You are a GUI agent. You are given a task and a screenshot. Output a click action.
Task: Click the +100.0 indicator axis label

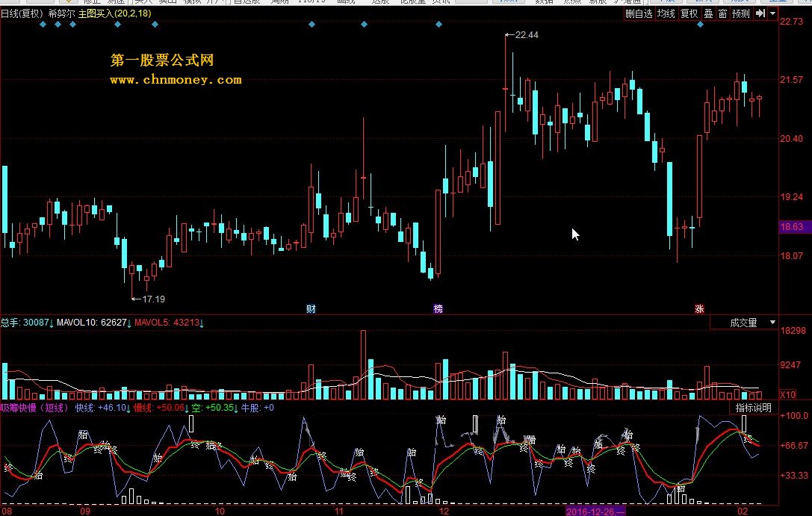(794, 416)
